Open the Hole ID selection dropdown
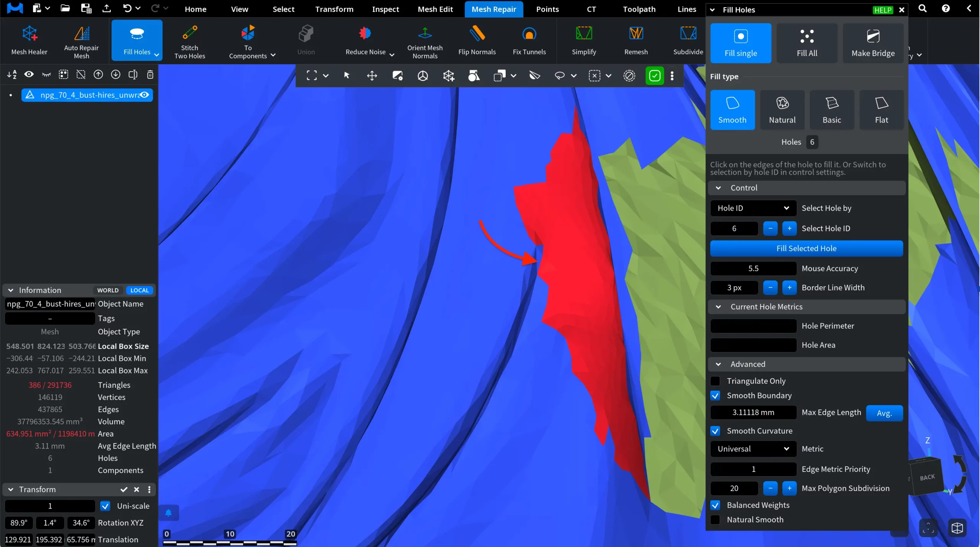980x547 pixels. [x=753, y=208]
